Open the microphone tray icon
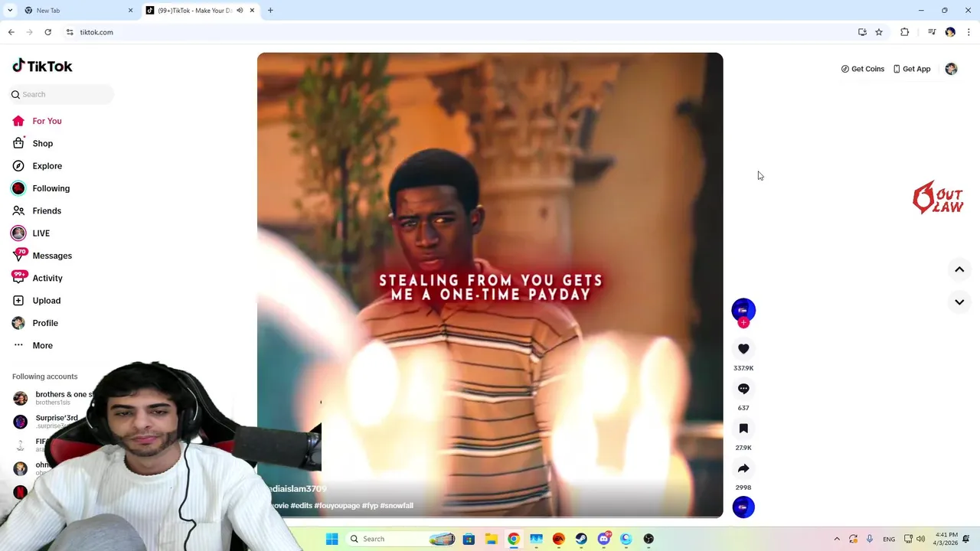The width and height of the screenshot is (980, 551). tap(870, 539)
